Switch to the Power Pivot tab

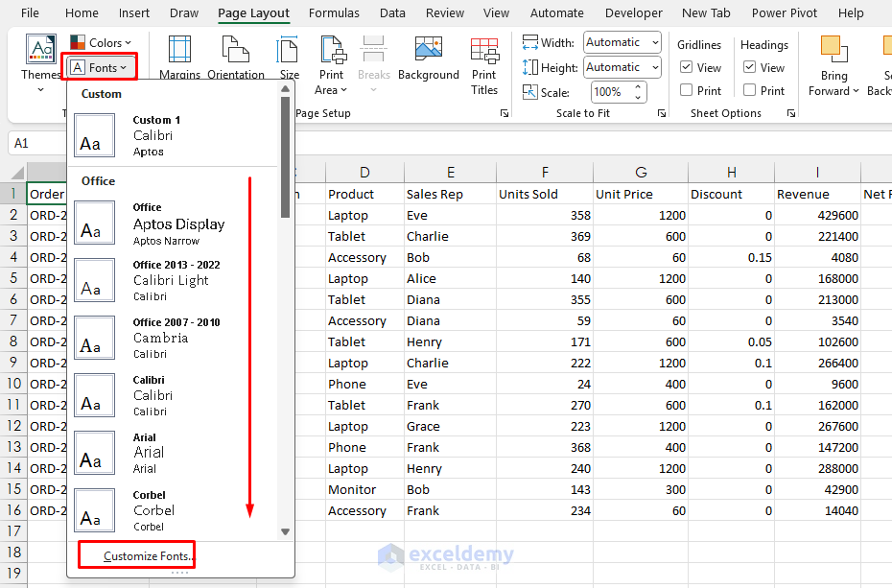click(x=784, y=12)
